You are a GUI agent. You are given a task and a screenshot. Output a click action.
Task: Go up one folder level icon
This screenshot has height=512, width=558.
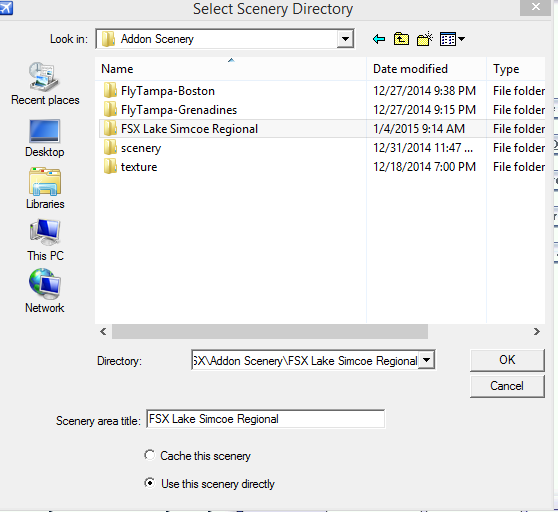(401, 39)
